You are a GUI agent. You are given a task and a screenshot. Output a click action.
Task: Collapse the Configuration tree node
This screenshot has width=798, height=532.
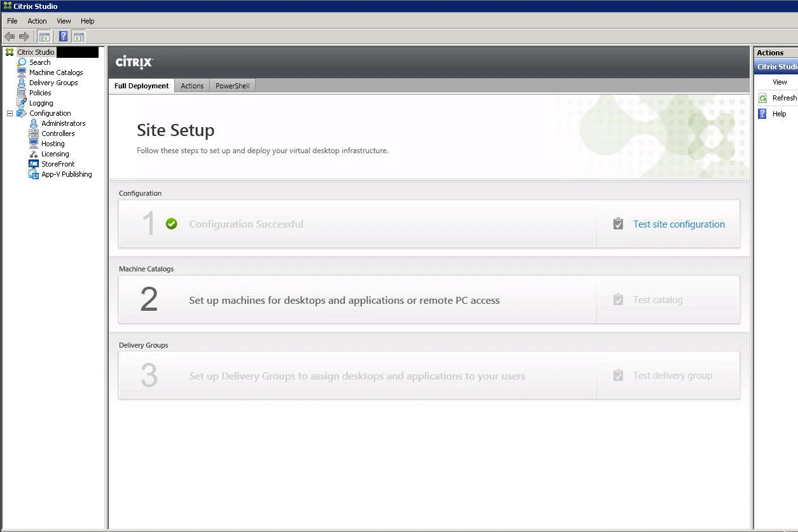pos(10,113)
